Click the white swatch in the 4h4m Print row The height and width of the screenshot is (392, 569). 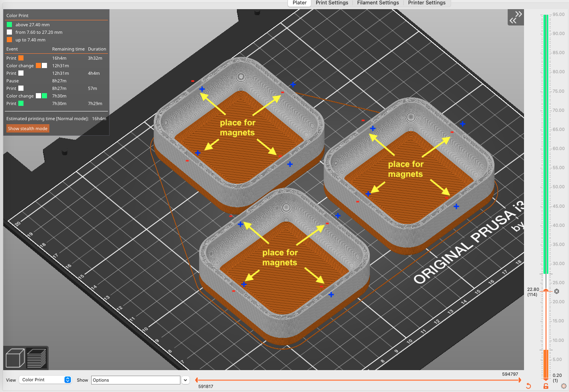pos(21,73)
